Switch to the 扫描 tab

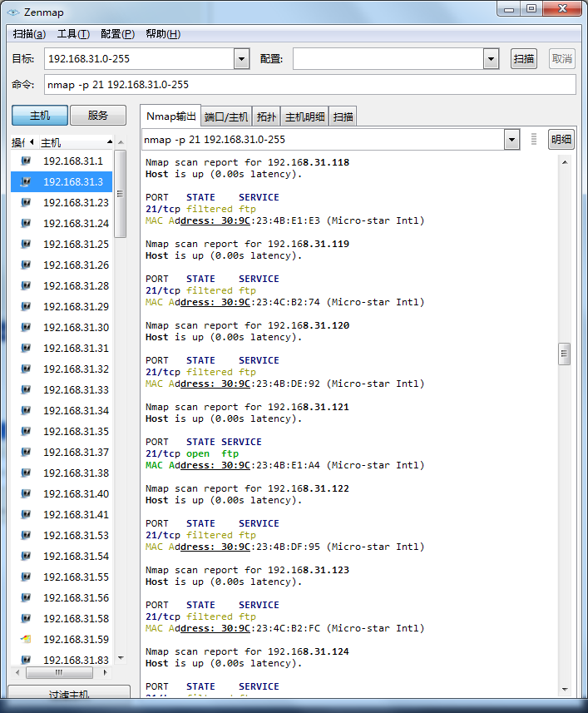point(343,117)
